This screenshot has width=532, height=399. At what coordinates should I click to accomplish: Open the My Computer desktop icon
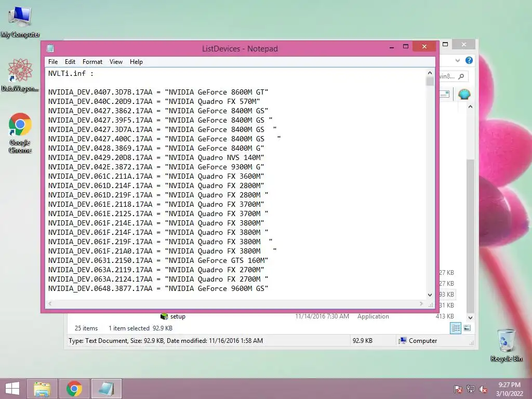(20, 21)
